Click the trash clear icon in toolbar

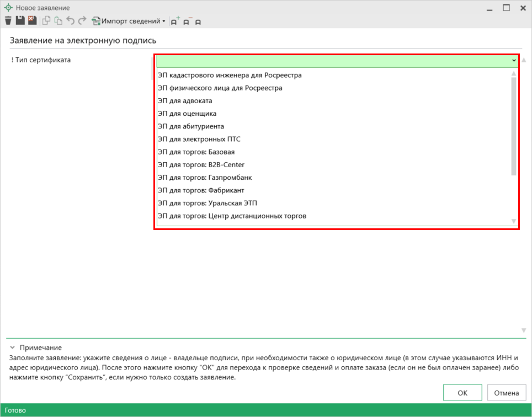click(8, 20)
